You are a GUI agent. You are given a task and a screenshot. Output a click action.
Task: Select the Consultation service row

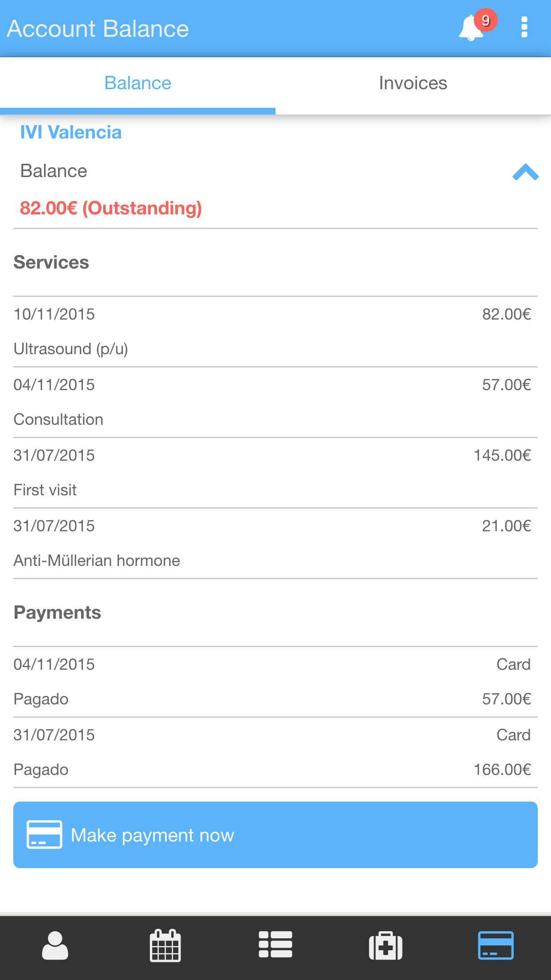[x=275, y=402]
